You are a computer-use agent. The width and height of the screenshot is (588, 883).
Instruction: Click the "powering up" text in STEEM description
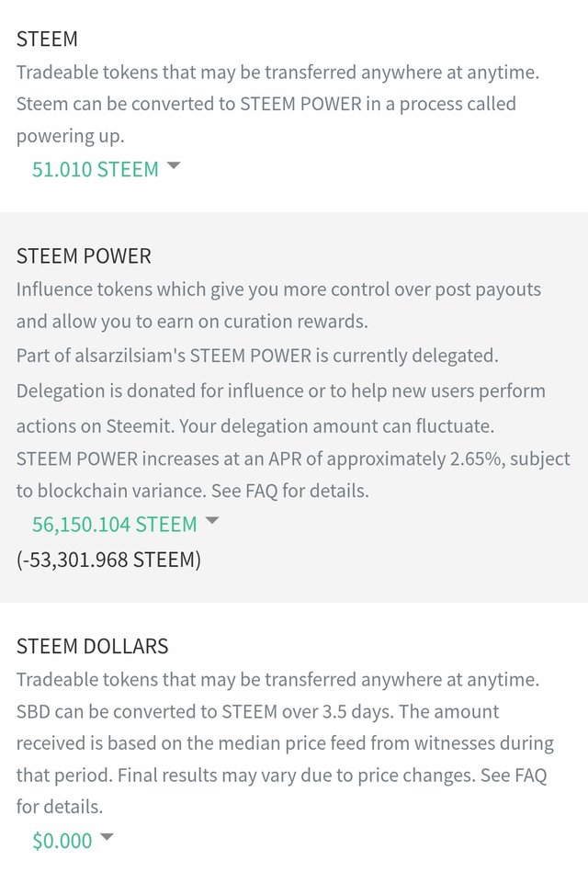pyautogui.click(x=70, y=136)
